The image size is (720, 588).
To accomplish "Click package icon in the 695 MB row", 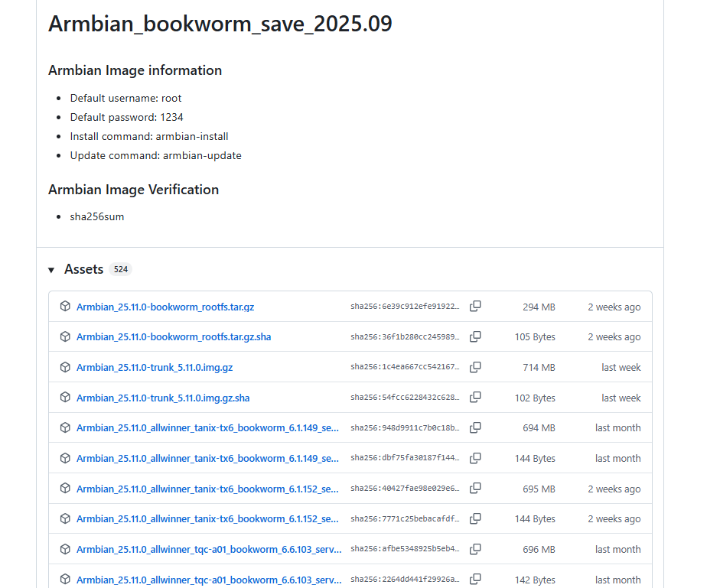I will click(65, 488).
